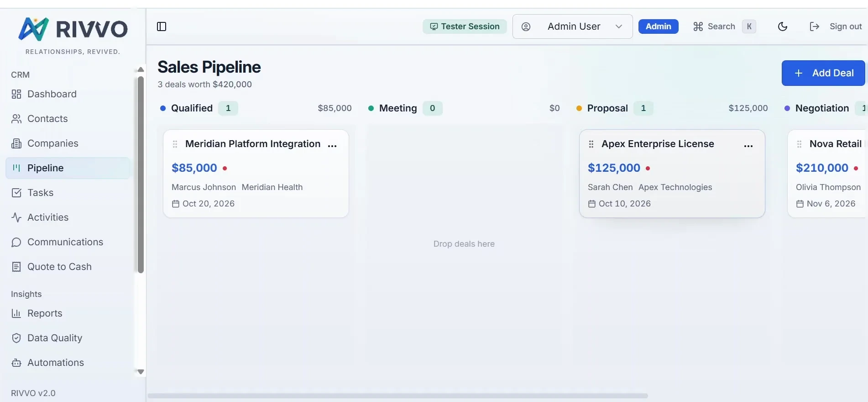The height and width of the screenshot is (402, 868).
Task: Open Data Quality page
Action: coord(68,338)
